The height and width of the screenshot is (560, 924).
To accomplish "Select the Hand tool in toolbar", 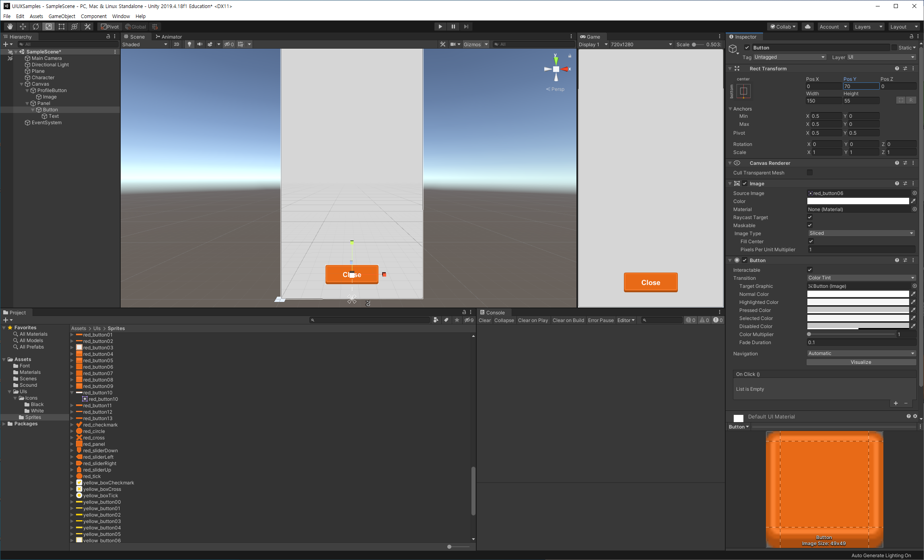I will (x=10, y=27).
